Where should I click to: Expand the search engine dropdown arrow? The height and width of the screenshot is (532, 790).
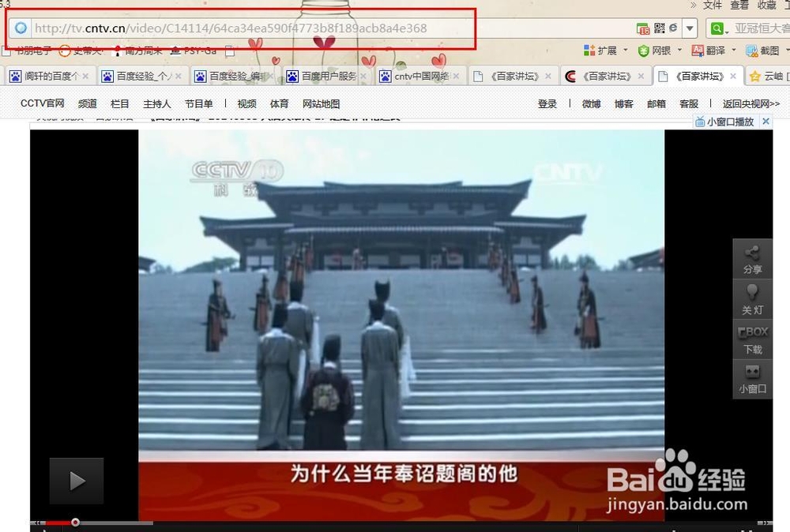point(727,32)
